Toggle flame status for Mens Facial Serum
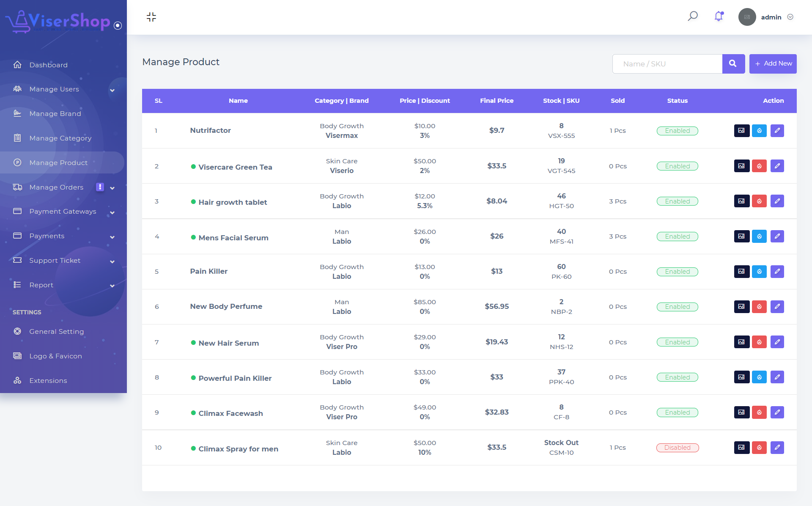The height and width of the screenshot is (506, 812). coord(759,236)
